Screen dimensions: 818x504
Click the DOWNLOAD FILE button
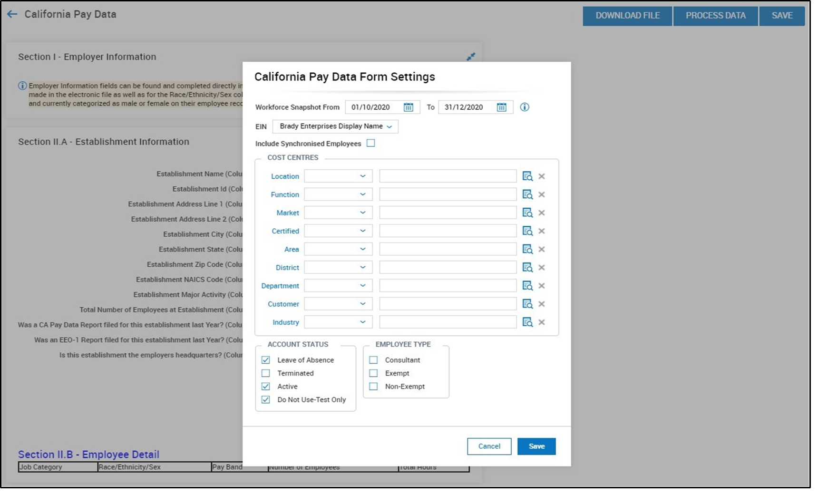pyautogui.click(x=628, y=16)
